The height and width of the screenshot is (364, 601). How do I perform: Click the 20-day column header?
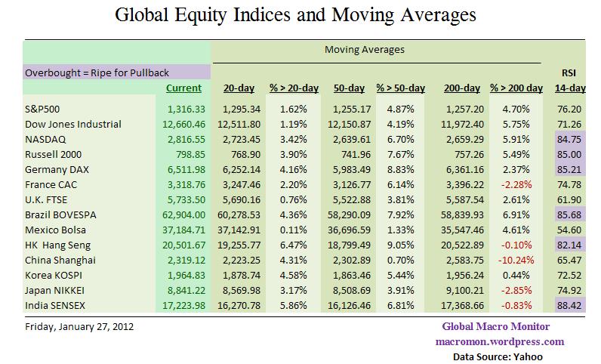(238, 89)
